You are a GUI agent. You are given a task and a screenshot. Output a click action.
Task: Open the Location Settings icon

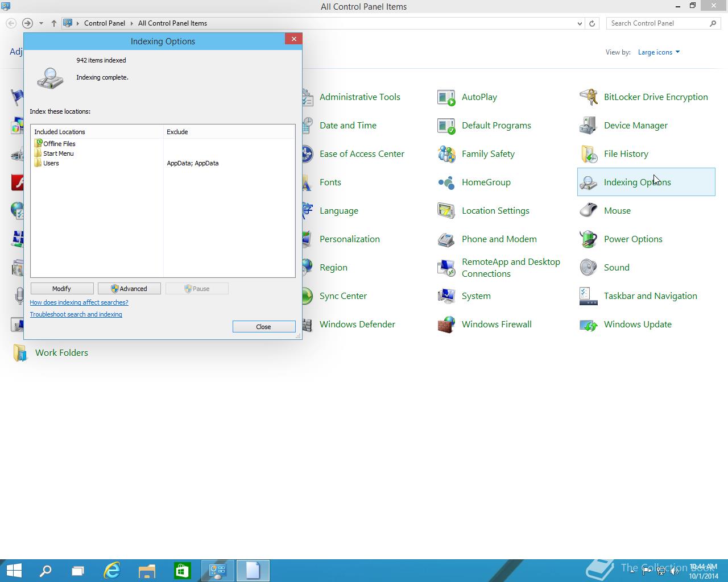pos(446,211)
